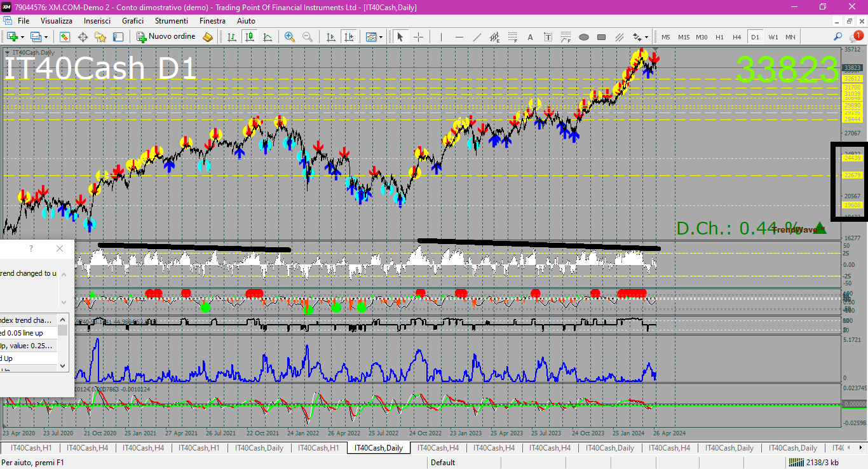Viewport: 868px width, 469px height.
Task: Zoom out on the chart
Action: pos(308,37)
